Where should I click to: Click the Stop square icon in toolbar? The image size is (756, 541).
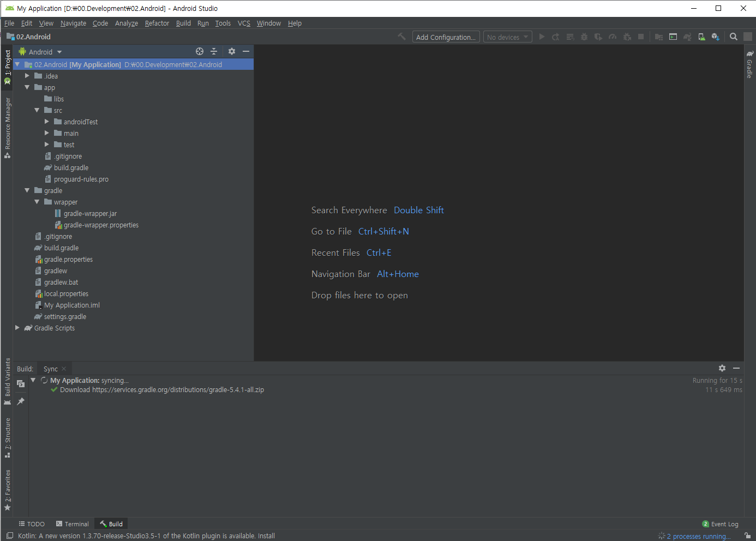coord(641,37)
